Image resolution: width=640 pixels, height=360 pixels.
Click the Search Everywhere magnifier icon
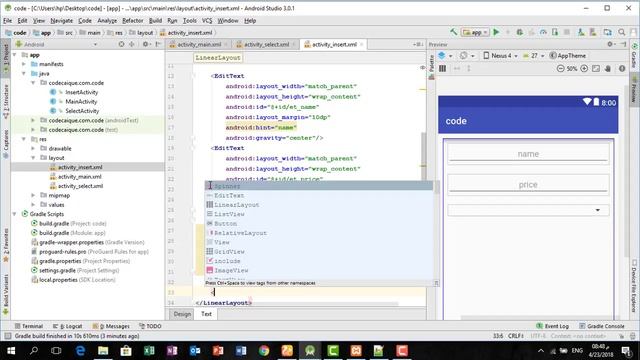tap(622, 32)
